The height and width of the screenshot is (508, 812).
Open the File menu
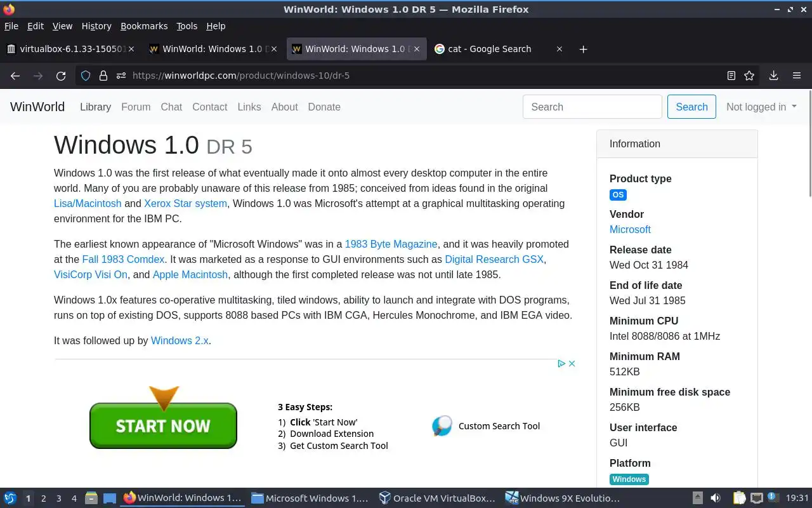(x=11, y=26)
